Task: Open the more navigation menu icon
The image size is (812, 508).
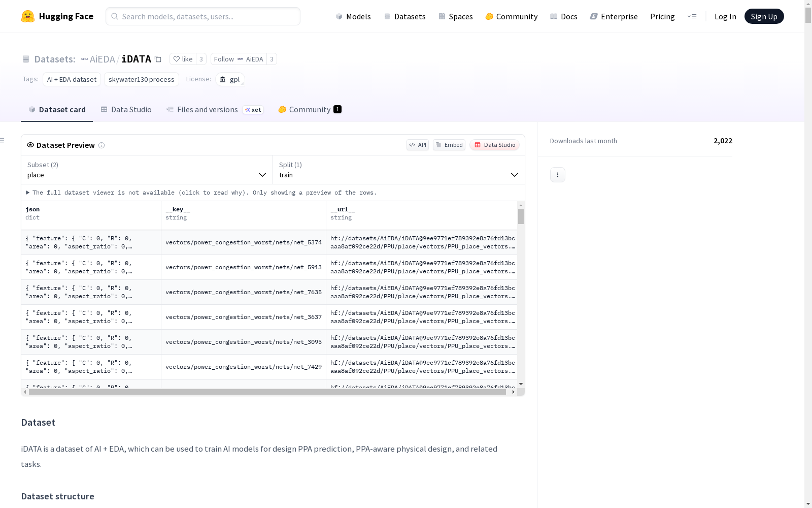Action: click(x=692, y=16)
